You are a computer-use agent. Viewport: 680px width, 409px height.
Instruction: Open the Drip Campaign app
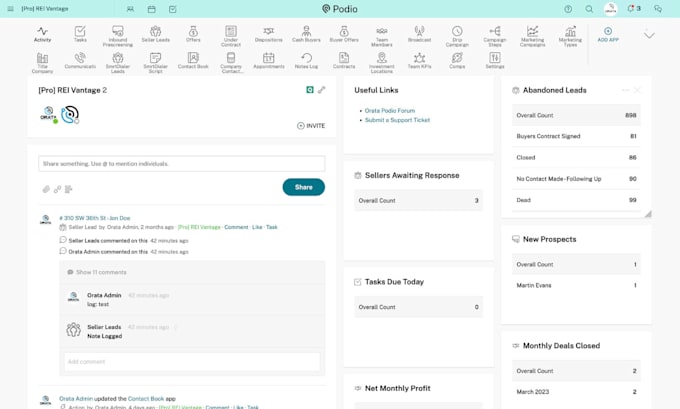[x=457, y=36]
